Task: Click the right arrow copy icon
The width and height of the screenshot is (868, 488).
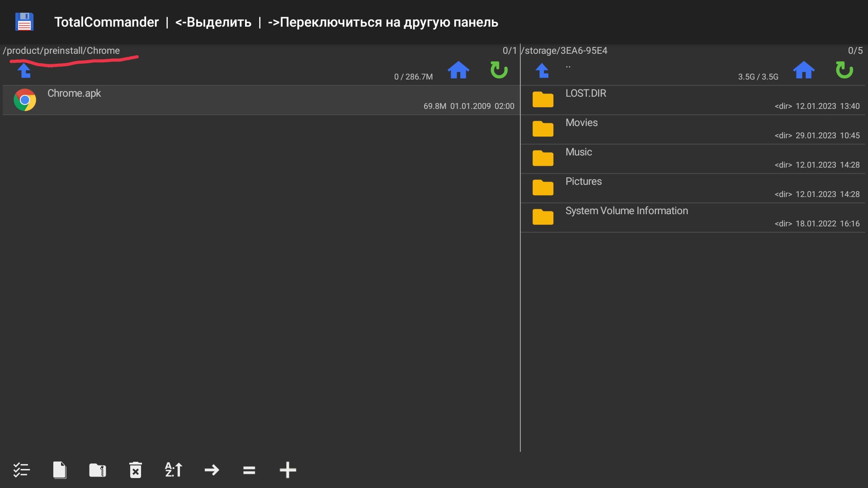Action: coord(212,470)
